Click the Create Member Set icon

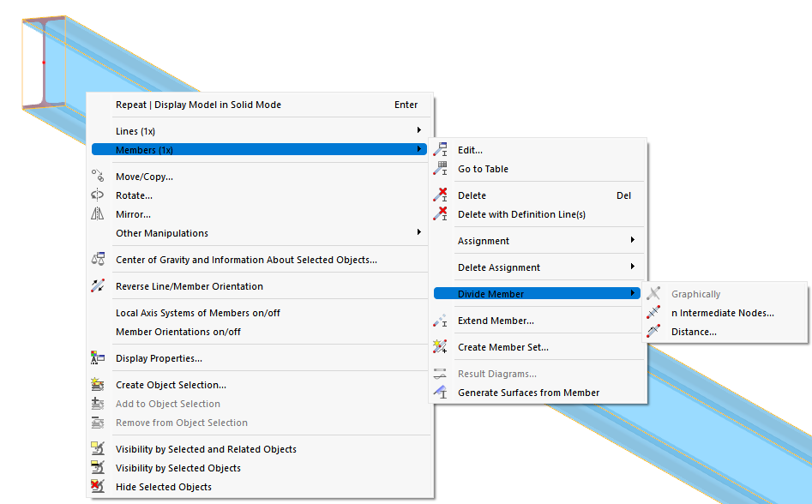[x=440, y=346]
